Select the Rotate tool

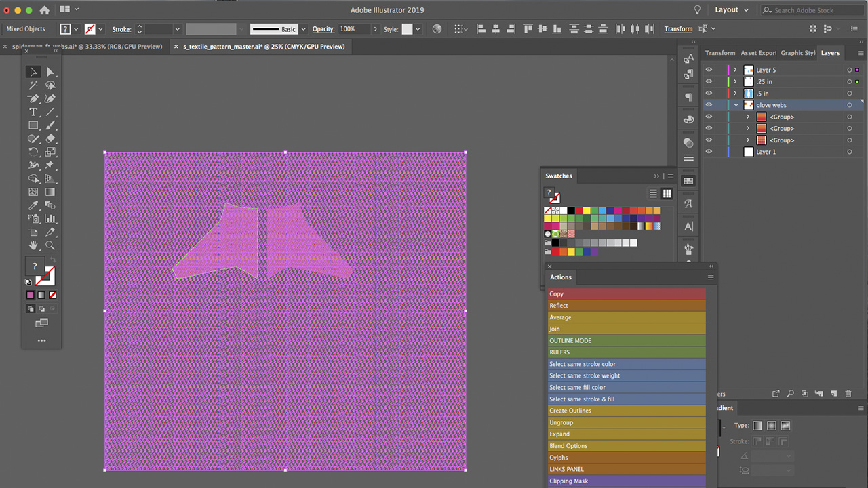tap(33, 152)
